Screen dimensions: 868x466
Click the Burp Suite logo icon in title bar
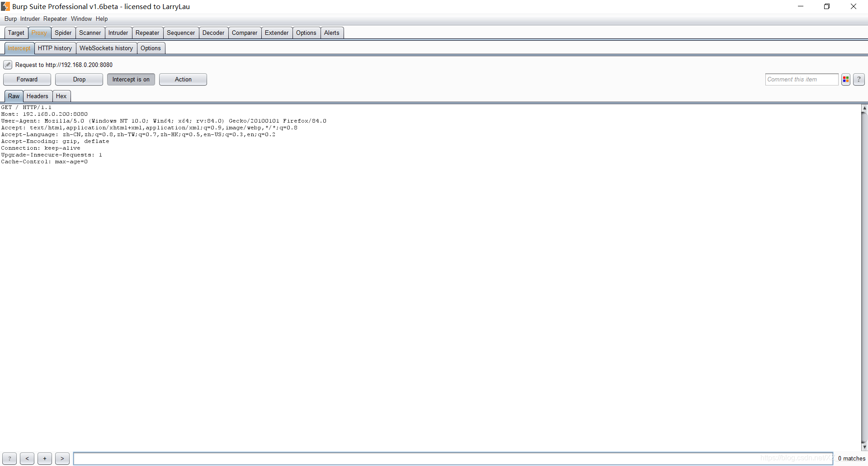click(x=5, y=6)
